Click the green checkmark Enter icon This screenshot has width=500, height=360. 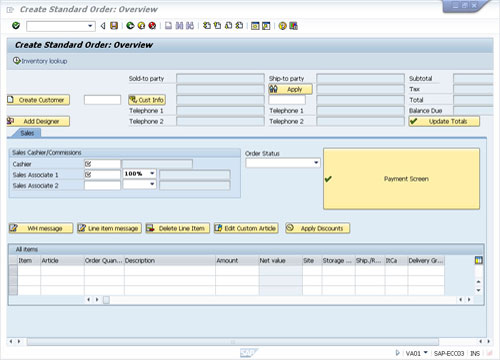tap(16, 26)
